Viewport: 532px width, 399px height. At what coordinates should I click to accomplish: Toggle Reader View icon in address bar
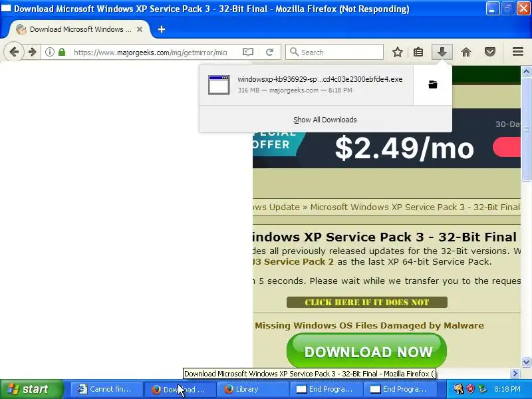248,52
